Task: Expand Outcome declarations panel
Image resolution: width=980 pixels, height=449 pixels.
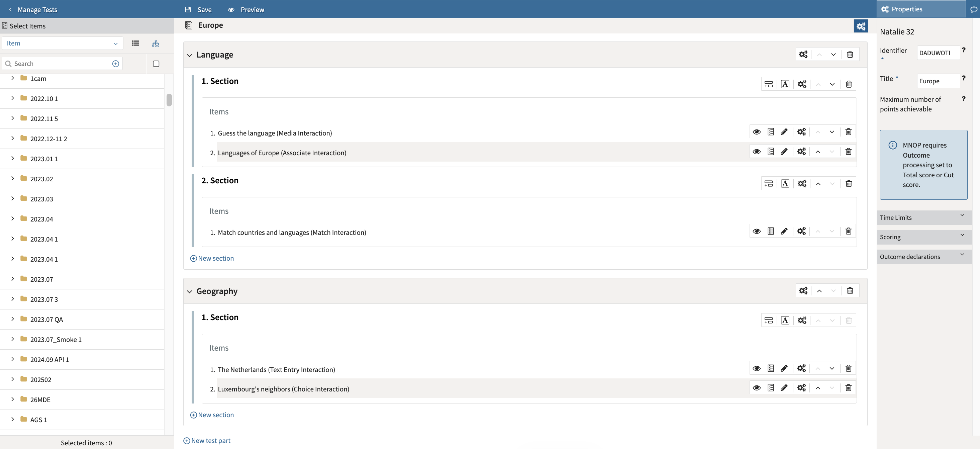Action: 924,257
